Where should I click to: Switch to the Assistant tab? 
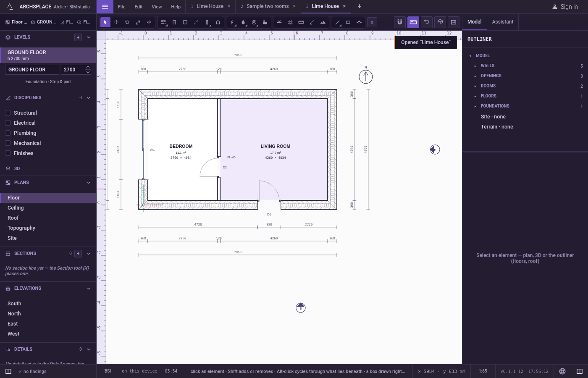pyautogui.click(x=503, y=22)
